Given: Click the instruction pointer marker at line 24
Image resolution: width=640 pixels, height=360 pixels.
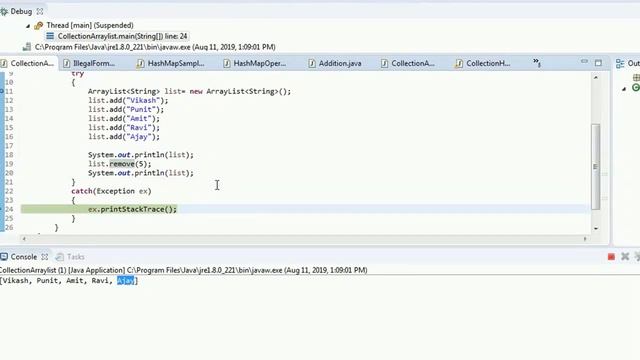Looking at the screenshot, I should pos(2,209).
